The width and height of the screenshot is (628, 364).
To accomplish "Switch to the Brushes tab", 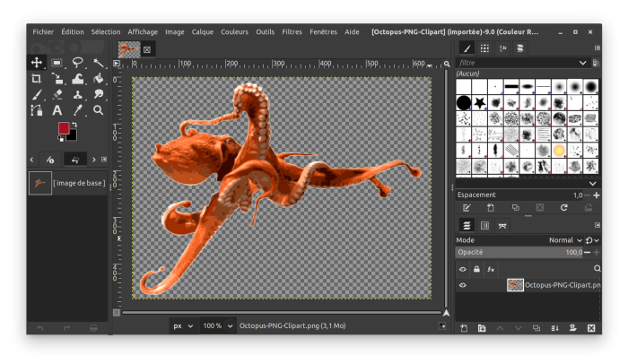I will (x=467, y=48).
